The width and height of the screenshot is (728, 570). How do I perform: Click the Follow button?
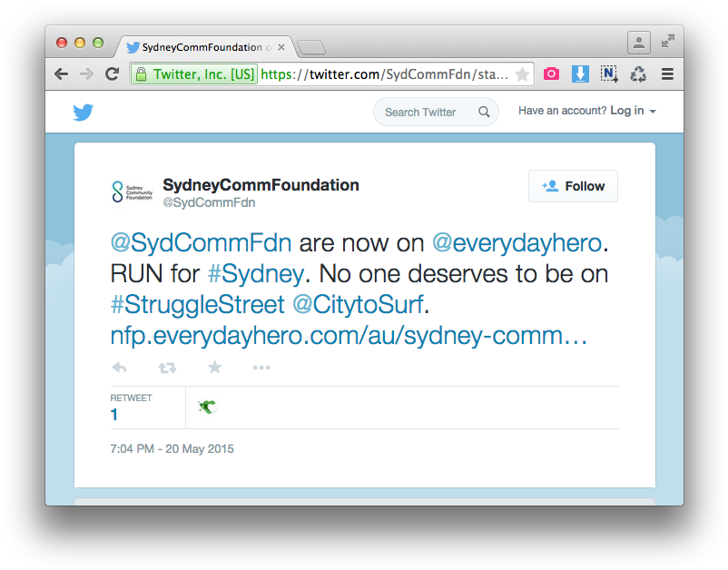[x=573, y=186]
